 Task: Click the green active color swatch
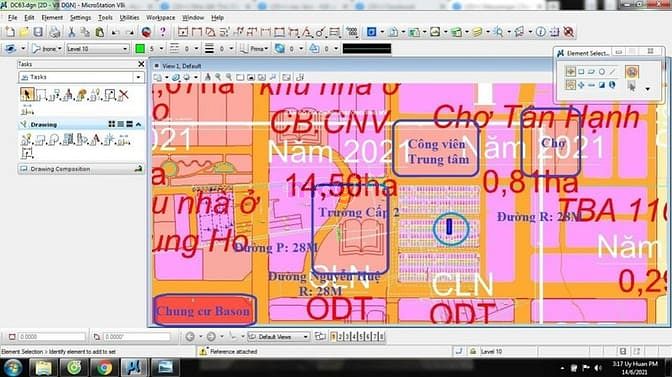[140, 49]
